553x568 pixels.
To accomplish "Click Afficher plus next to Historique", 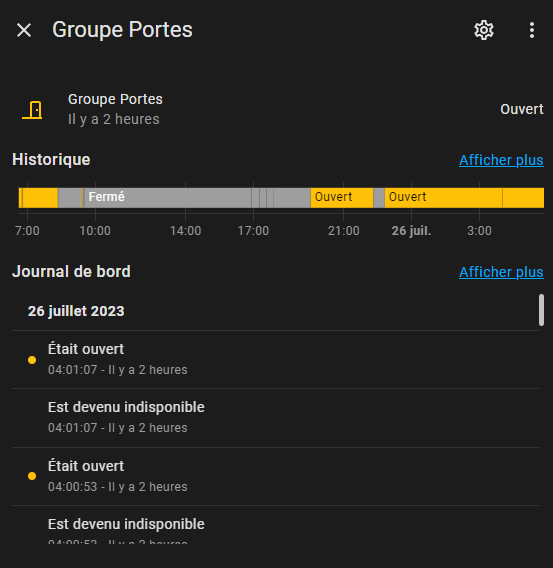I will pyautogui.click(x=501, y=160).
